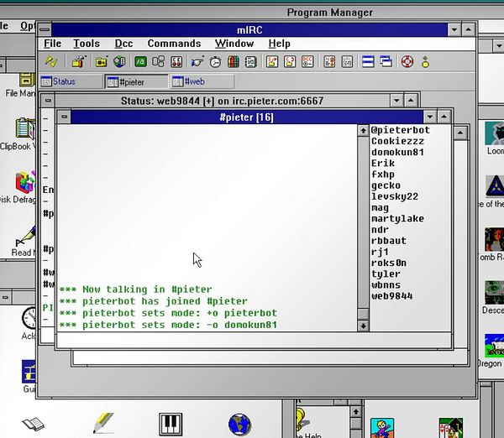504x438 pixels.
Task: Click the globe icon in Program Manager
Action: tap(239, 425)
